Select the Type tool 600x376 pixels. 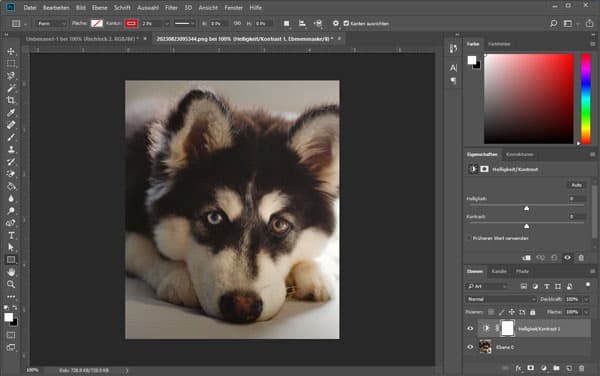point(11,235)
